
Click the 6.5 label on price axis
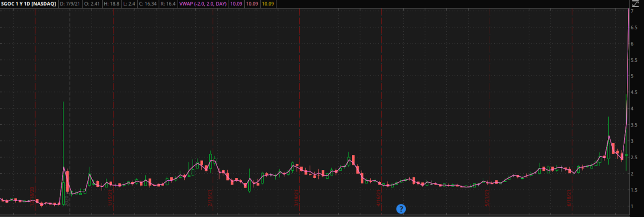point(634,27)
